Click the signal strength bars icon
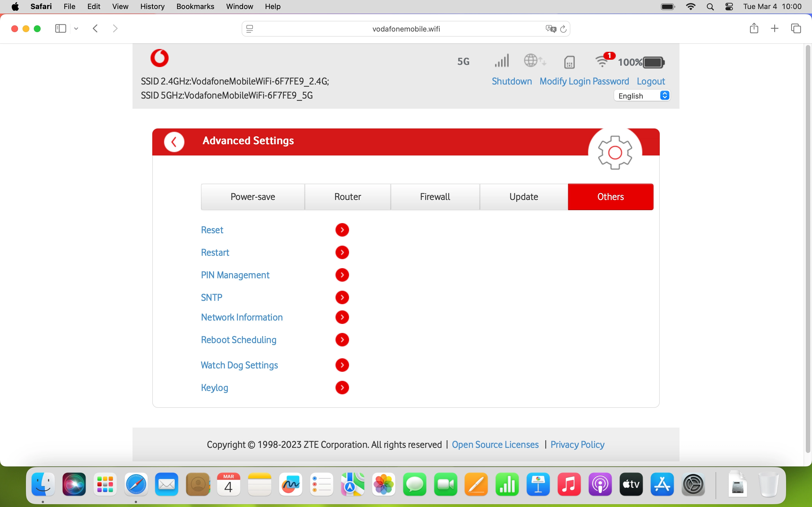812x507 pixels. tap(502, 61)
